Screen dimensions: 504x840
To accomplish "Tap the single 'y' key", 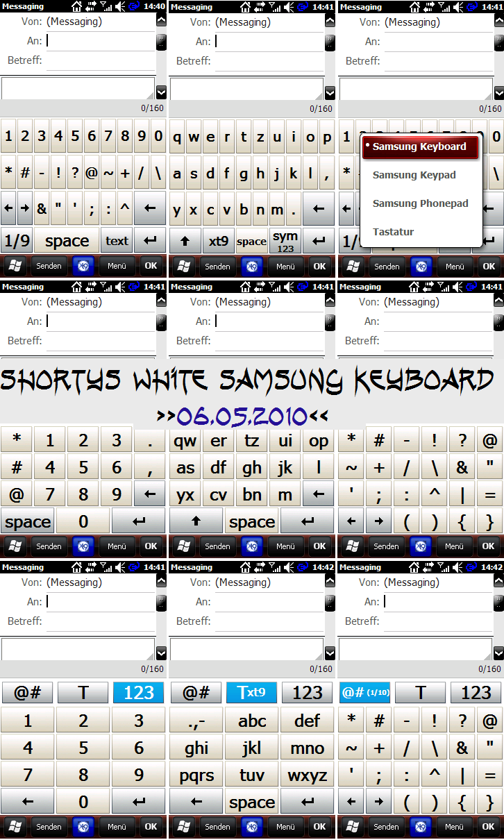I will [x=177, y=209].
